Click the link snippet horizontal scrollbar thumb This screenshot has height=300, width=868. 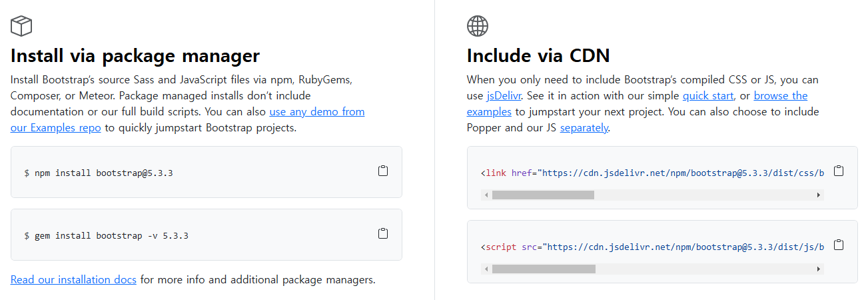tap(543, 195)
